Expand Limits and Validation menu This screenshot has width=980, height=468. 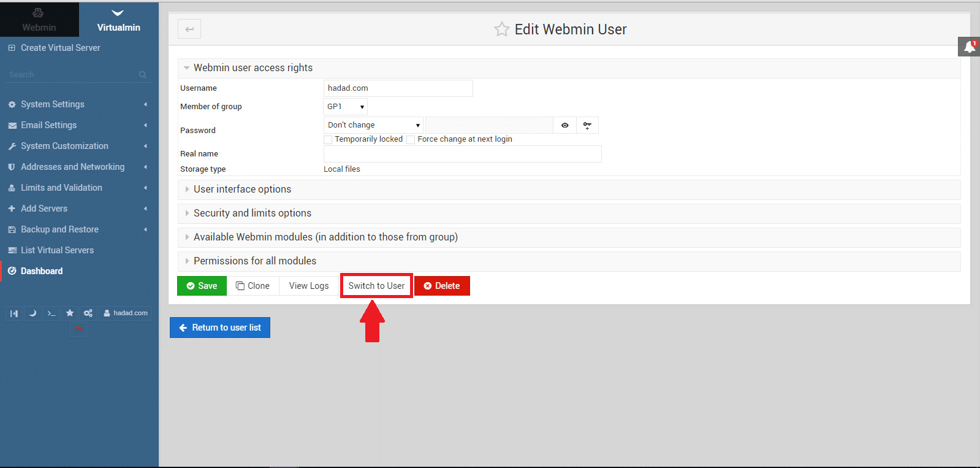78,188
